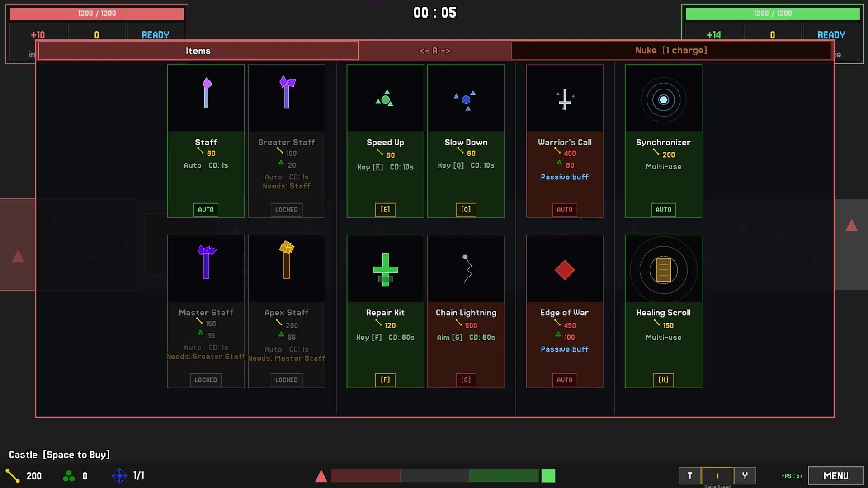Image resolution: width=868 pixels, height=488 pixels.
Task: Click the green square beside the balance bar
Action: pos(548,476)
